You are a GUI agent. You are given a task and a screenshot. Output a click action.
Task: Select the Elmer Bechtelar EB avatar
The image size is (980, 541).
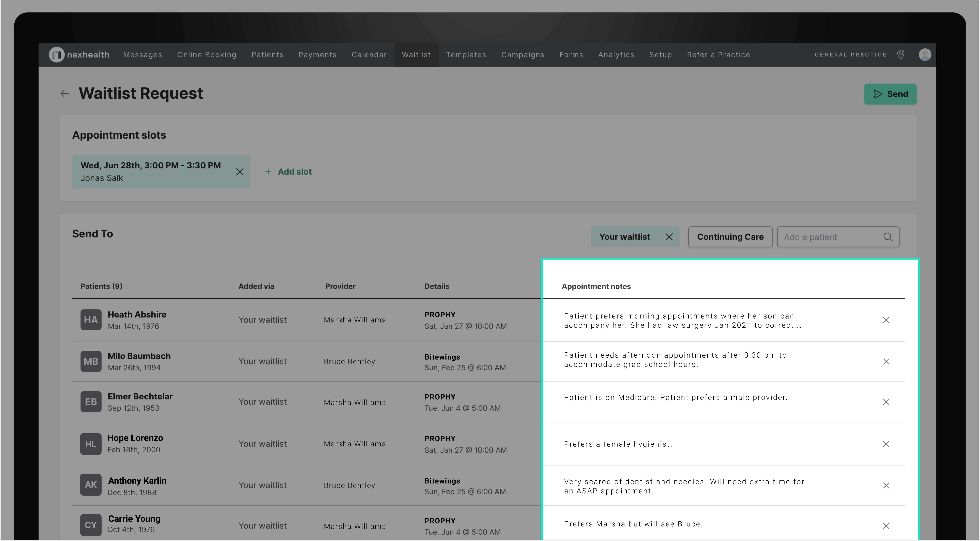(91, 402)
